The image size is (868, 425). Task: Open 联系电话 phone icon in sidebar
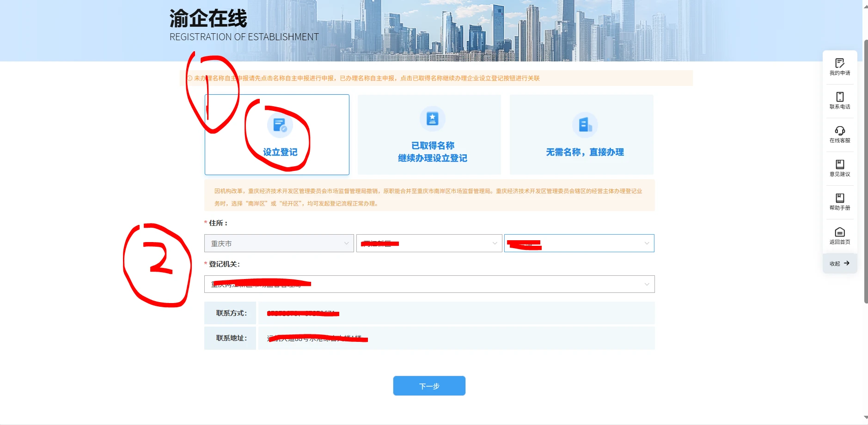click(839, 97)
